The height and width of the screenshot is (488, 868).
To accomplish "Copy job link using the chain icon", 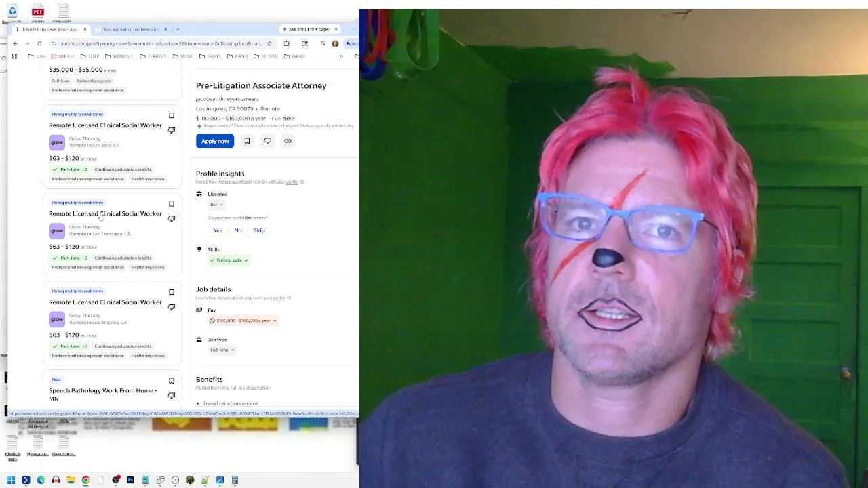I will pyautogui.click(x=288, y=141).
